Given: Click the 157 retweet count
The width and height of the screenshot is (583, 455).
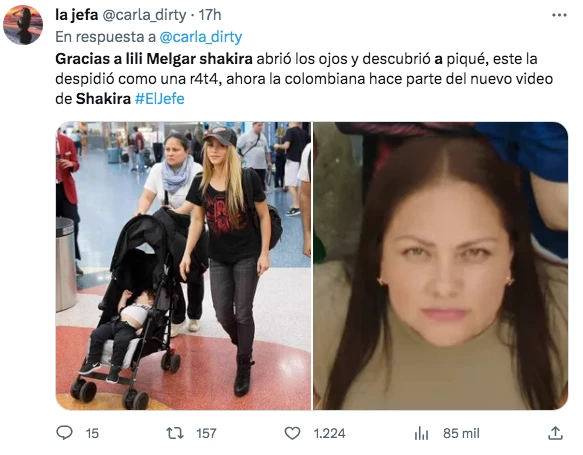Looking at the screenshot, I should [206, 433].
